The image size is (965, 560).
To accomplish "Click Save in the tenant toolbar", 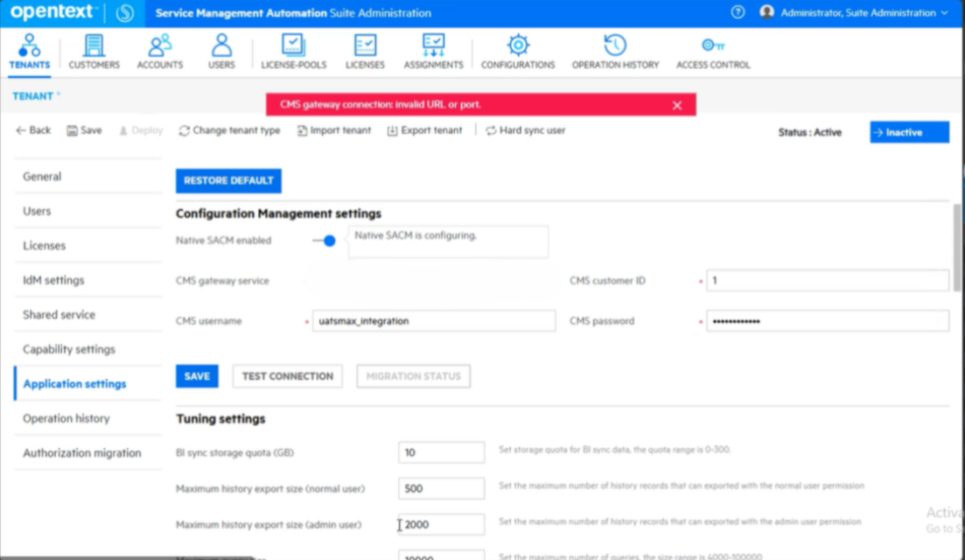I will 84,130.
